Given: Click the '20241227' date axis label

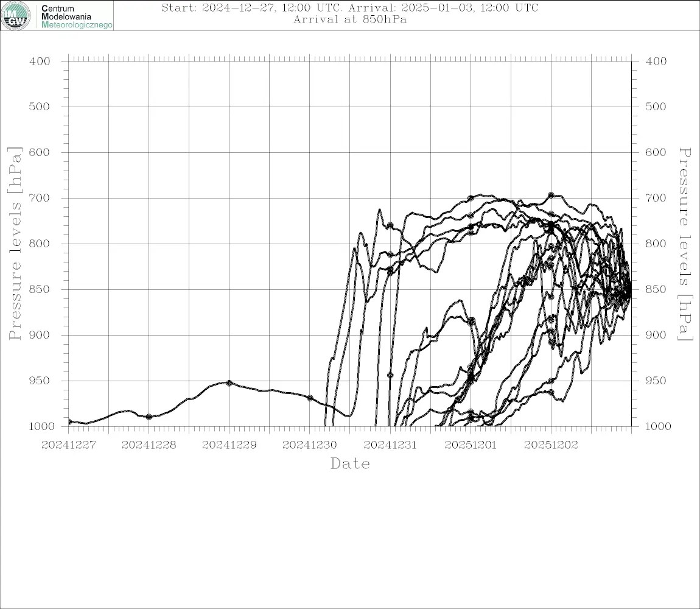Looking at the screenshot, I should click(69, 445).
